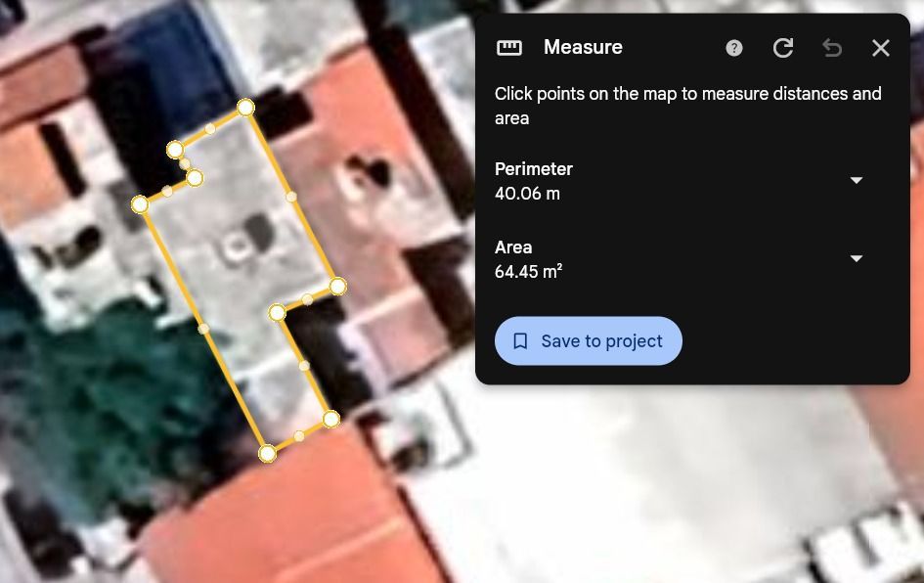
Task: Restart the measurement with the circular-arrow icon
Action: (x=782, y=48)
